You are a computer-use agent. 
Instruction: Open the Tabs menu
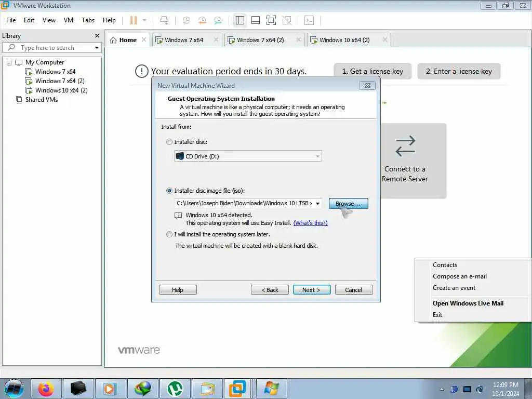(x=88, y=20)
